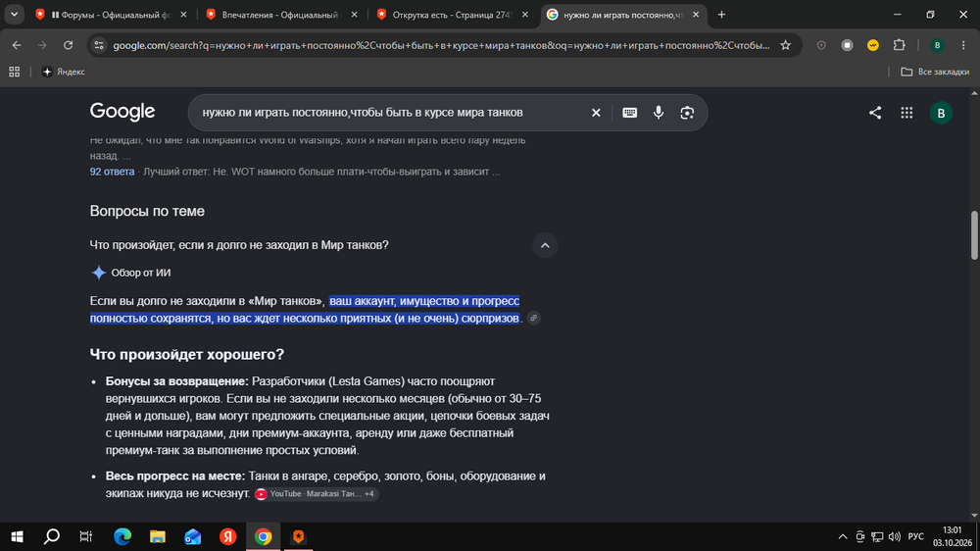Open the link icon after highlighted text
The image size is (980, 551).
[x=533, y=318]
